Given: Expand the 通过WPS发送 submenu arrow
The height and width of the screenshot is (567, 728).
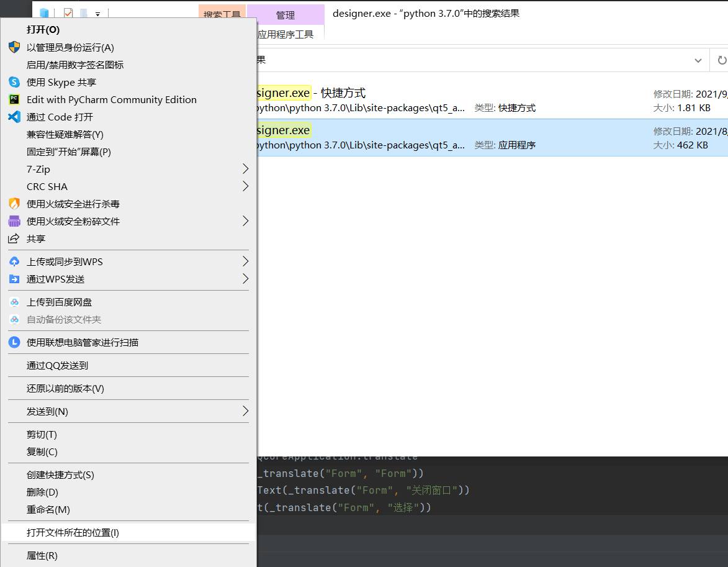Looking at the screenshot, I should tap(246, 279).
